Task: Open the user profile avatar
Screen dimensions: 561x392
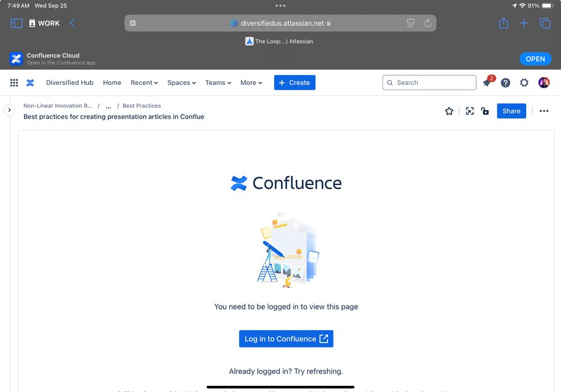Action: [x=544, y=83]
